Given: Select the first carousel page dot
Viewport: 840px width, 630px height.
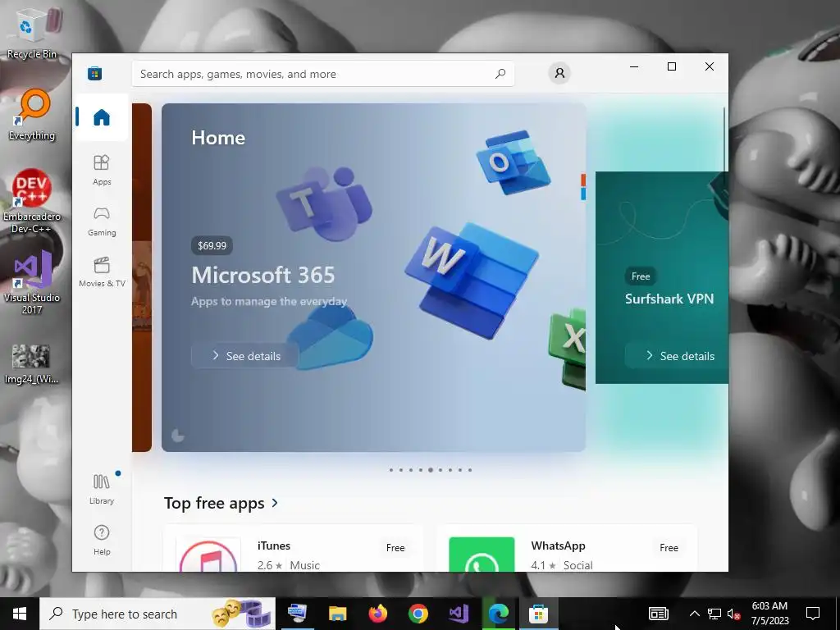Looking at the screenshot, I should (391, 470).
